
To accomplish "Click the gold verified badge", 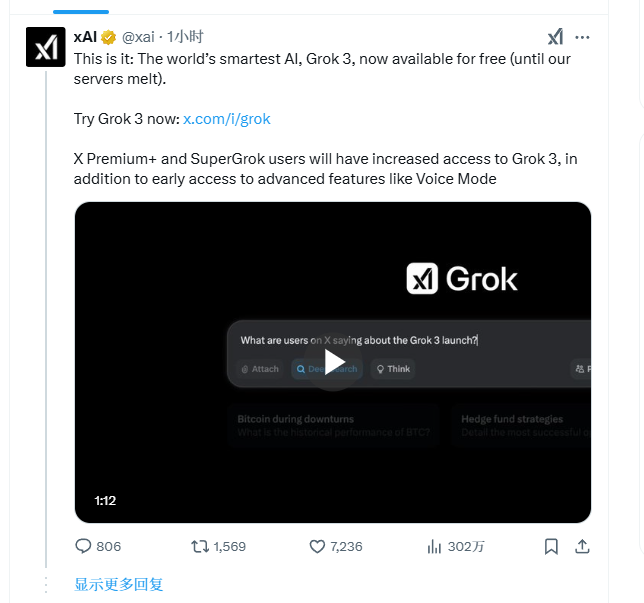I will [x=108, y=37].
